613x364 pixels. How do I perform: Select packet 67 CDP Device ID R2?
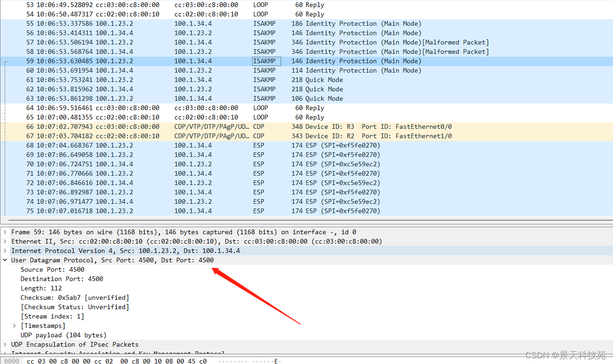pyautogui.click(x=306, y=136)
